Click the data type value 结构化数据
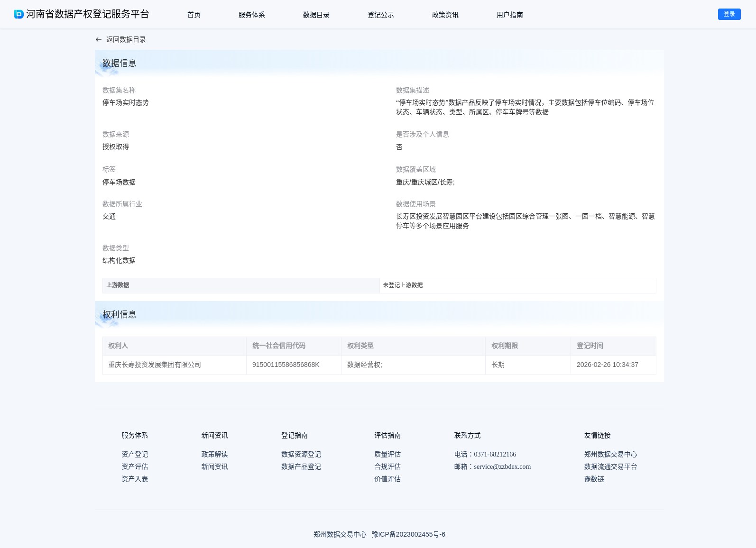The image size is (756, 548). [119, 260]
